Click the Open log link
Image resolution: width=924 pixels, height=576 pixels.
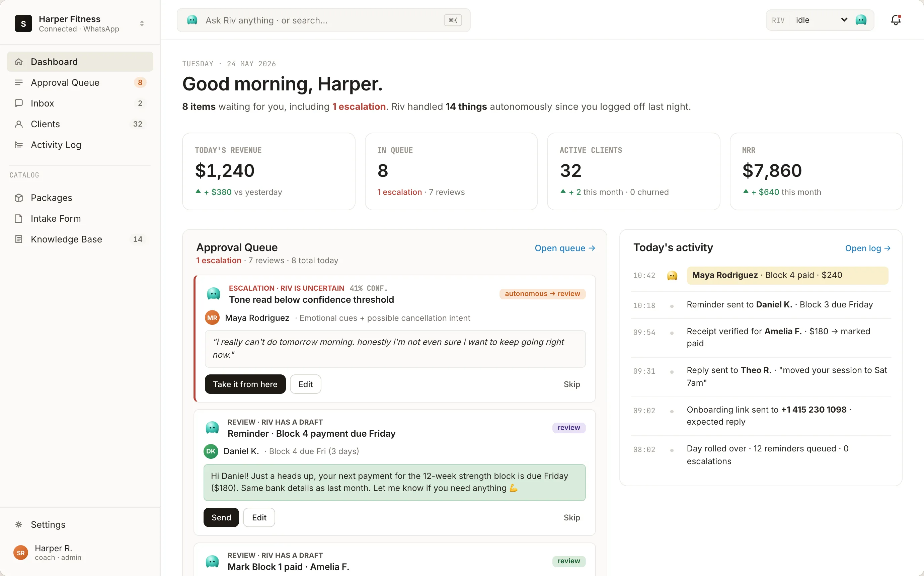(868, 248)
